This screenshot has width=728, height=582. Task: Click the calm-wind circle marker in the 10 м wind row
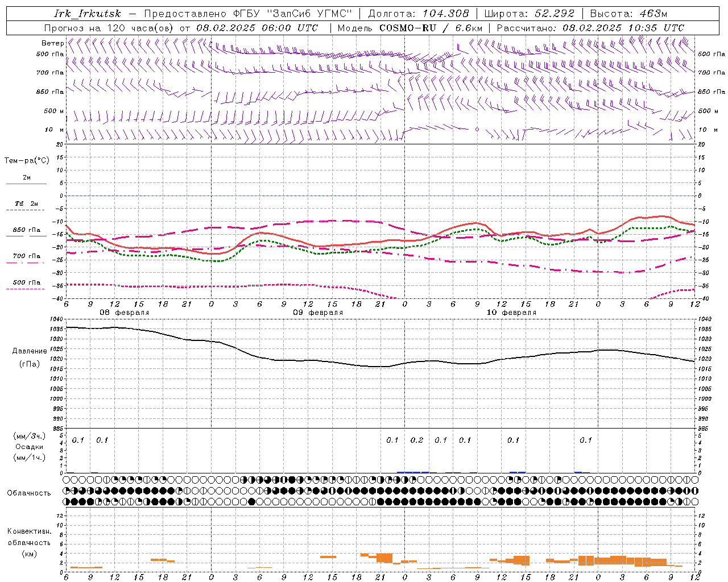[x=477, y=130]
